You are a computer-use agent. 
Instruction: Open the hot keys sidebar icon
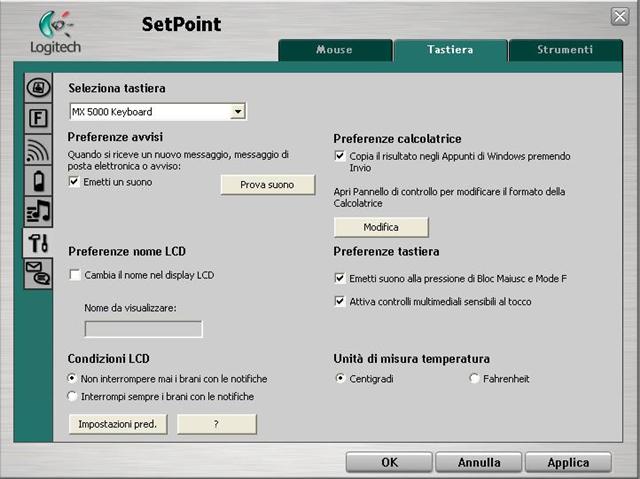(x=38, y=87)
